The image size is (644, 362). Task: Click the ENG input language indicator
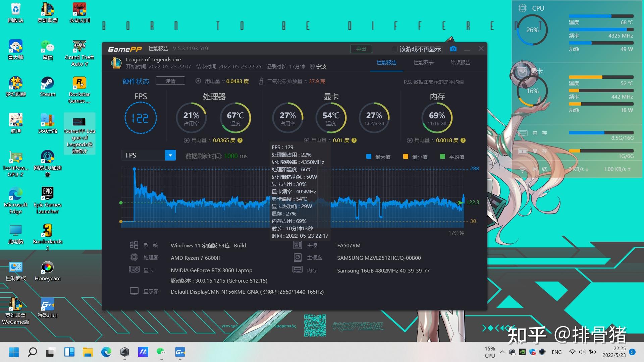click(x=556, y=352)
